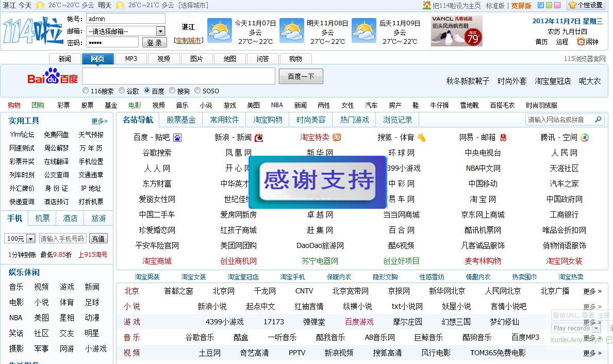Viewport: 613px width, 364px height.
Task: Switch to the 地图 search tab
Action: [x=230, y=59]
